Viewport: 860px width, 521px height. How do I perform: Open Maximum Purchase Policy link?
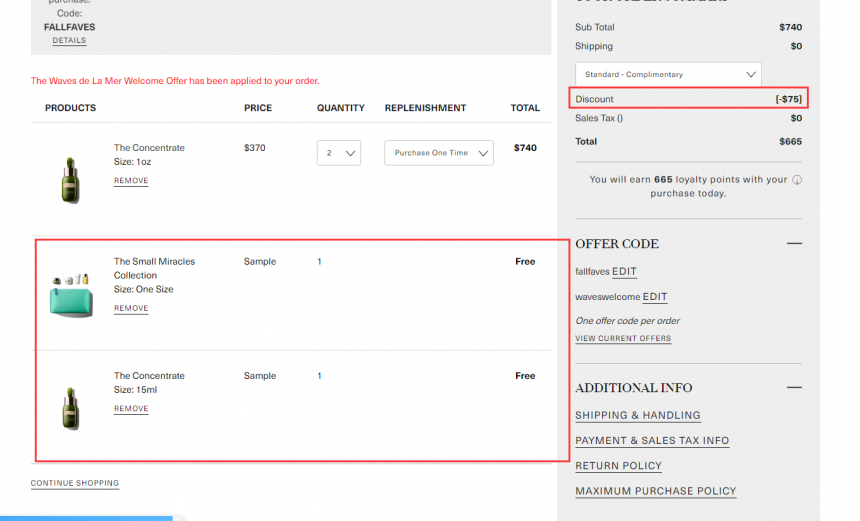coord(656,491)
